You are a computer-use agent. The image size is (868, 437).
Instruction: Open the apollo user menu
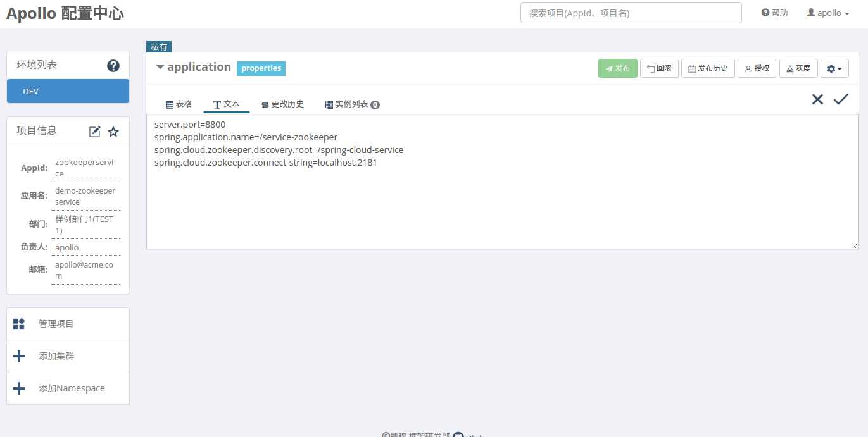tap(828, 13)
